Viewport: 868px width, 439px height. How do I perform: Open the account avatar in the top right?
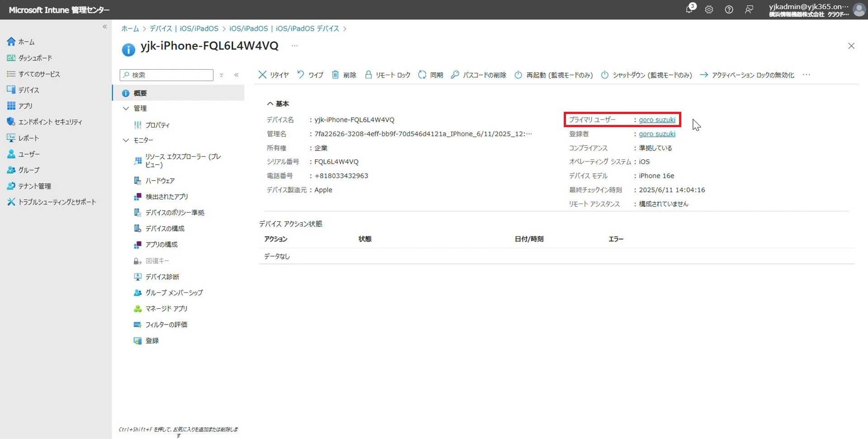[859, 10]
